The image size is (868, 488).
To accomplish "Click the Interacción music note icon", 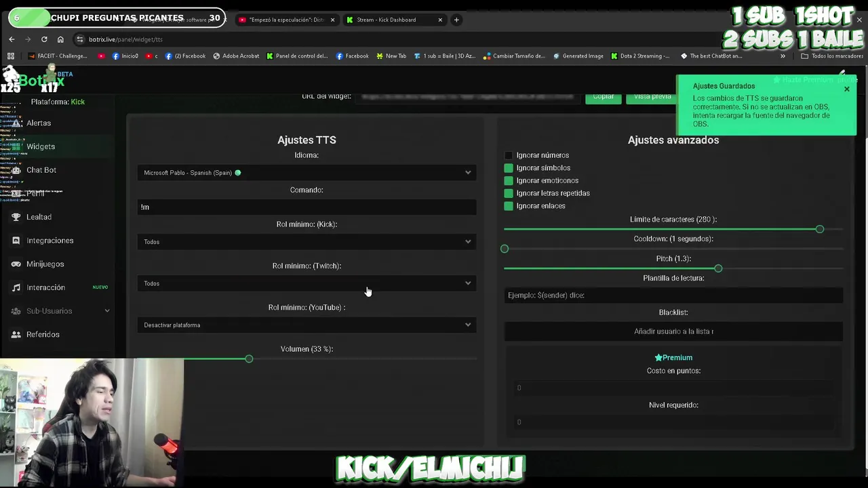I will [x=16, y=287].
